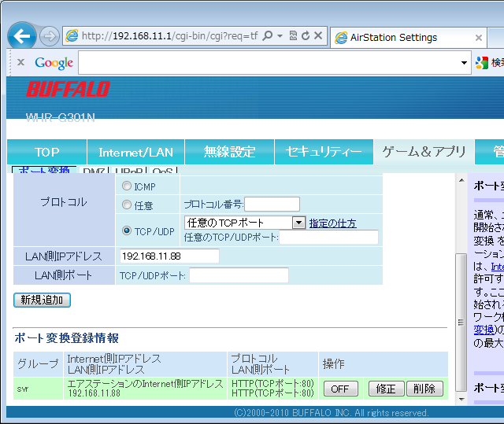Close the Google toolbar
This screenshot has height=424, width=504.
(20, 62)
